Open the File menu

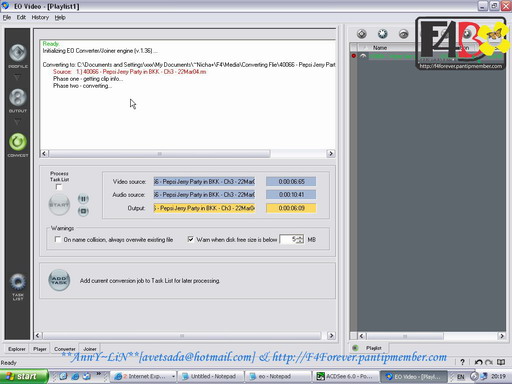pyautogui.click(x=7, y=17)
